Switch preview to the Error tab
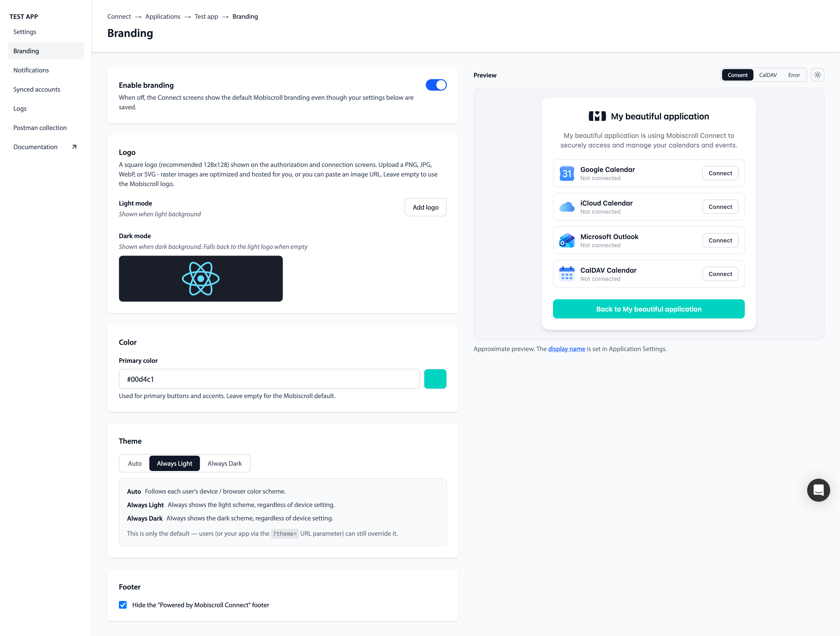This screenshot has width=840, height=636. pos(794,75)
